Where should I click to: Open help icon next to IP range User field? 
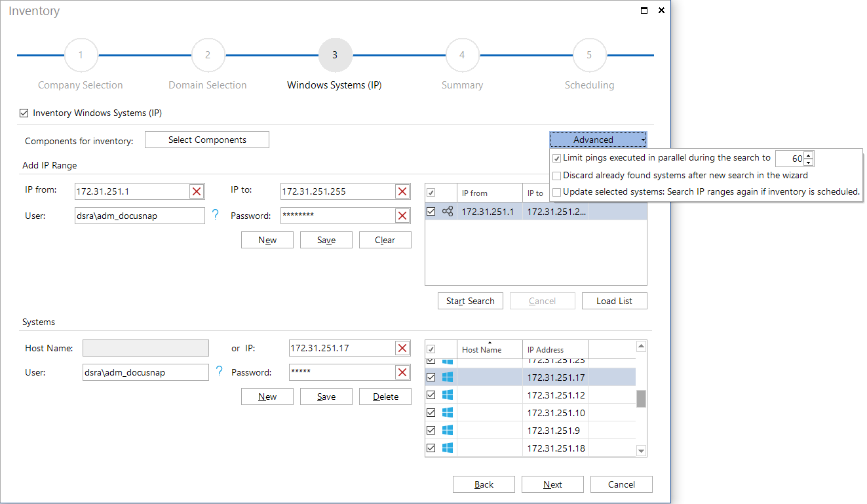tap(216, 214)
